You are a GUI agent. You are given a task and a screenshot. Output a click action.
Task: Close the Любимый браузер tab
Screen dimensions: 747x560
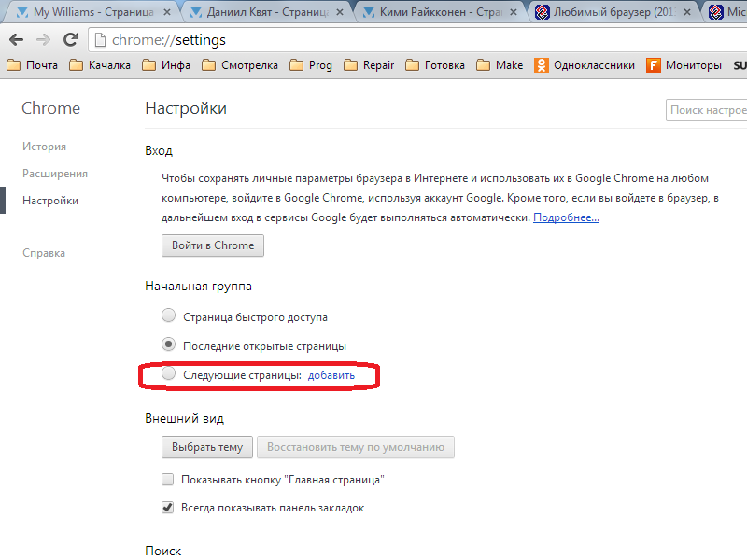coord(687,12)
